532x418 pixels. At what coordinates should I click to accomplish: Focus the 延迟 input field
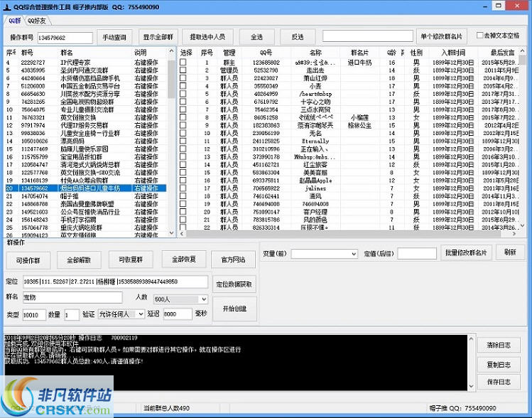coord(178,314)
